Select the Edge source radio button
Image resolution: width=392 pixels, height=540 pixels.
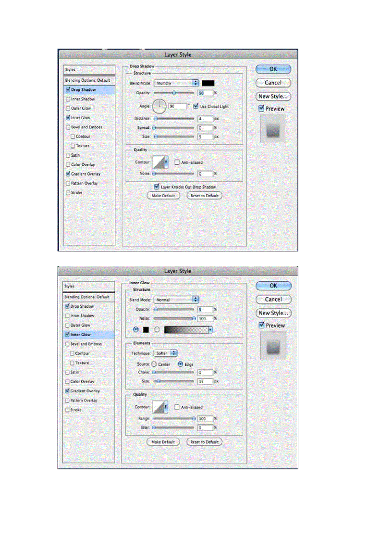tap(181, 364)
